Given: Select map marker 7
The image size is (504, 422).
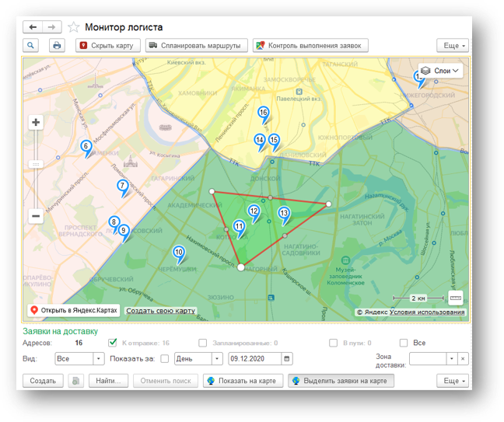Looking at the screenshot, I should click(x=122, y=185).
